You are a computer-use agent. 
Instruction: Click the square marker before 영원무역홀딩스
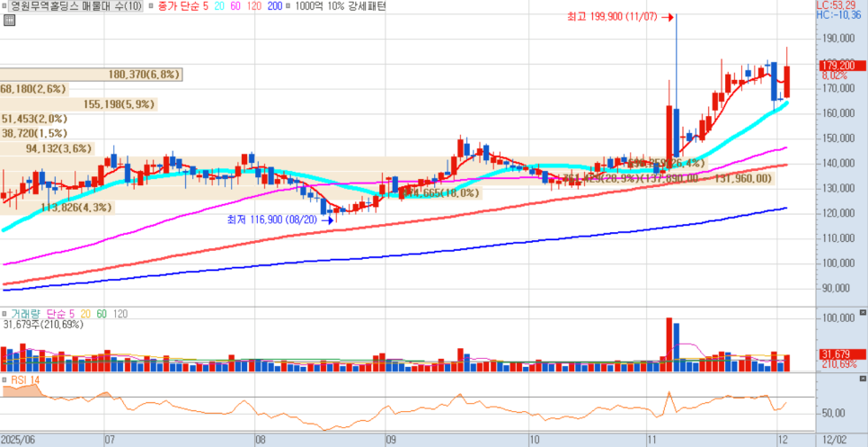pos(5,6)
